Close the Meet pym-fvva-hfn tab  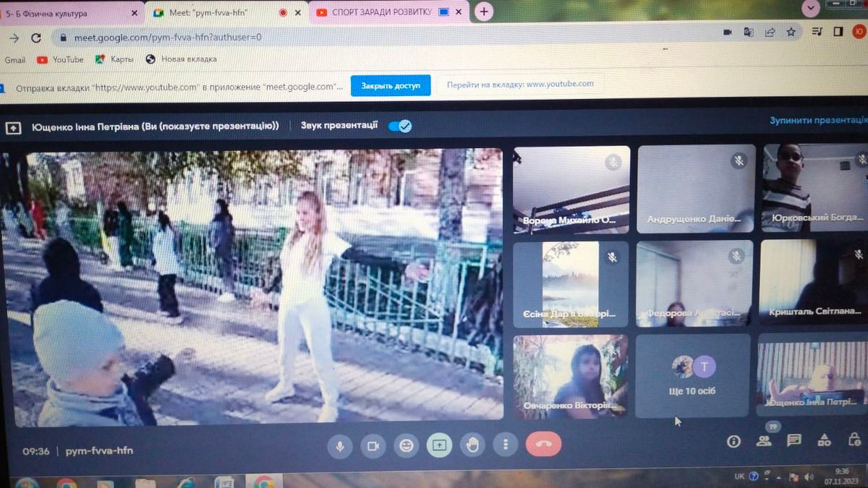pyautogui.click(x=299, y=12)
